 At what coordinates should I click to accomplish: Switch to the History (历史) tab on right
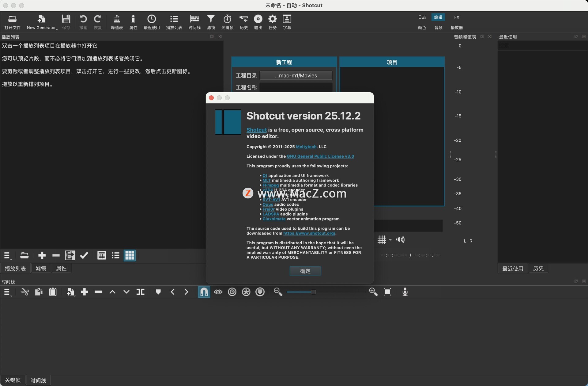538,268
